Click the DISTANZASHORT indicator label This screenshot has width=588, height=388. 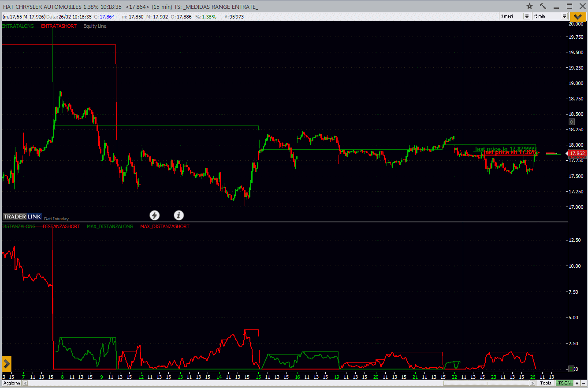click(x=62, y=226)
